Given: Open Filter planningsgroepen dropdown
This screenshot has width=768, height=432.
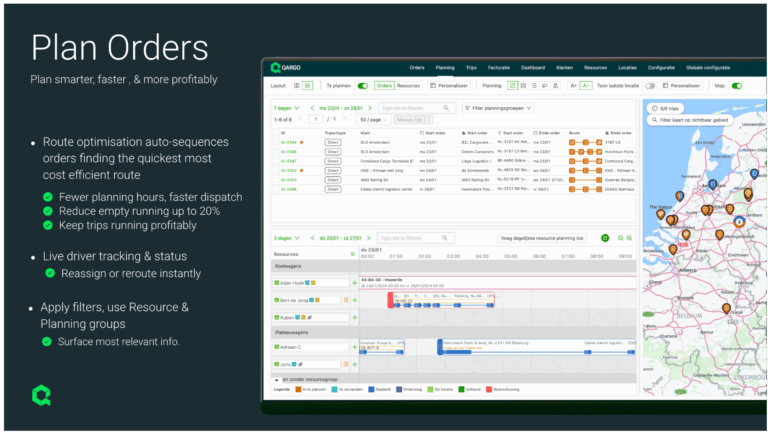Looking at the screenshot, I should coord(498,108).
